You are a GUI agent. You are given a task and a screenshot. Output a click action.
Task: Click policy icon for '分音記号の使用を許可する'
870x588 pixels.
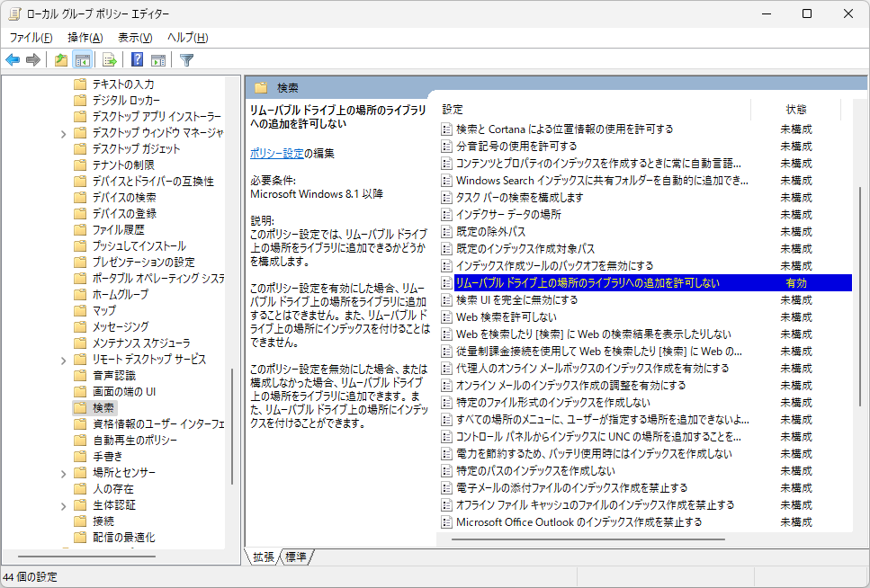tap(446, 147)
